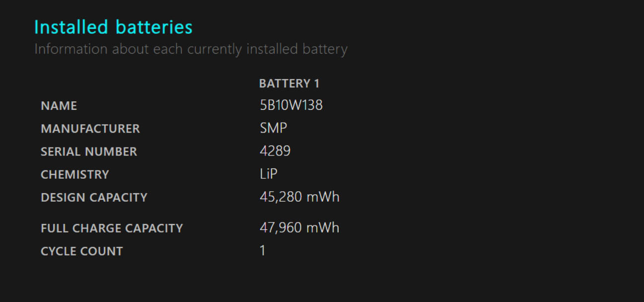Click the SERIAL NUMBER label
644x302 pixels.
pyautogui.click(x=89, y=151)
